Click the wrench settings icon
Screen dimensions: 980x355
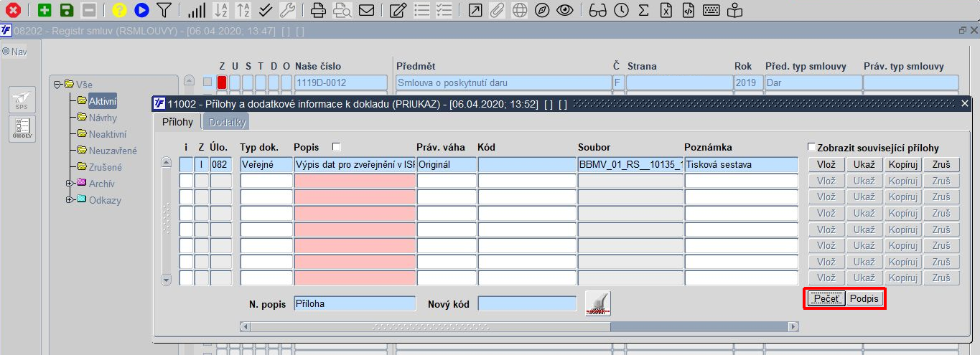[286, 10]
